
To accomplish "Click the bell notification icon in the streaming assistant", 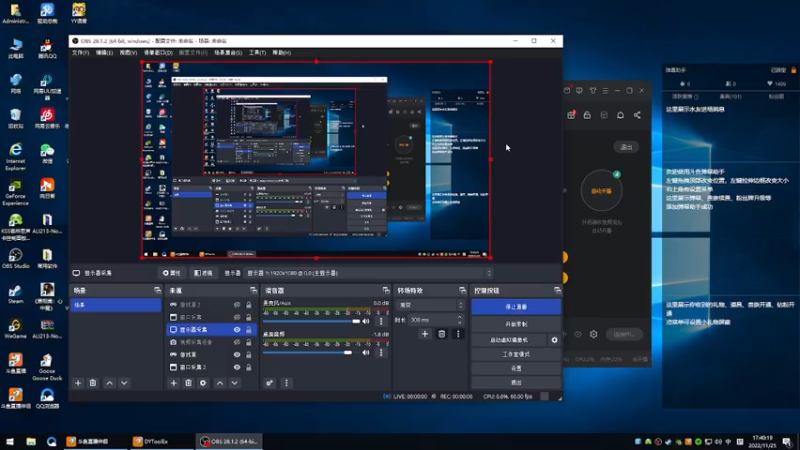I will (x=620, y=115).
